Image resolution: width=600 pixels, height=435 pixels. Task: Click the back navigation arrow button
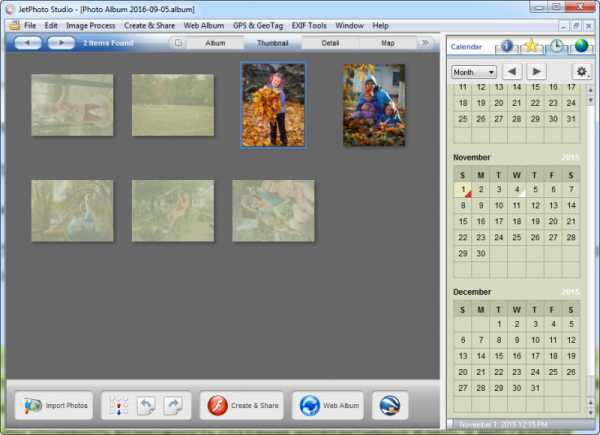[28, 43]
